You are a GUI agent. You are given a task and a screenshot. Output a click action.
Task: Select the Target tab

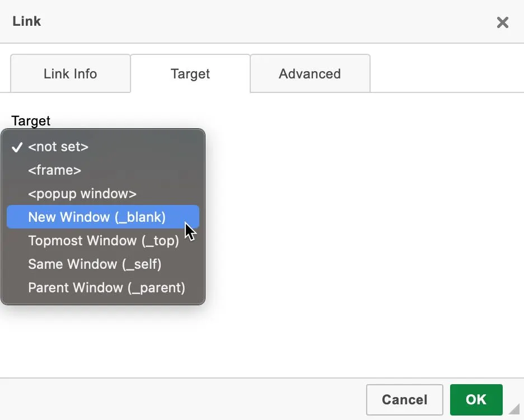(190, 74)
